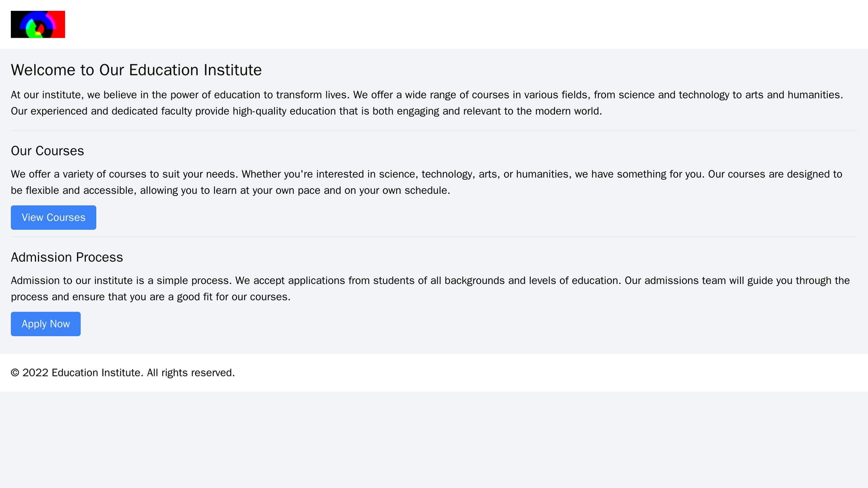
Task: Click the empty footer bar right of copyright
Action: pyautogui.click(x=541, y=373)
